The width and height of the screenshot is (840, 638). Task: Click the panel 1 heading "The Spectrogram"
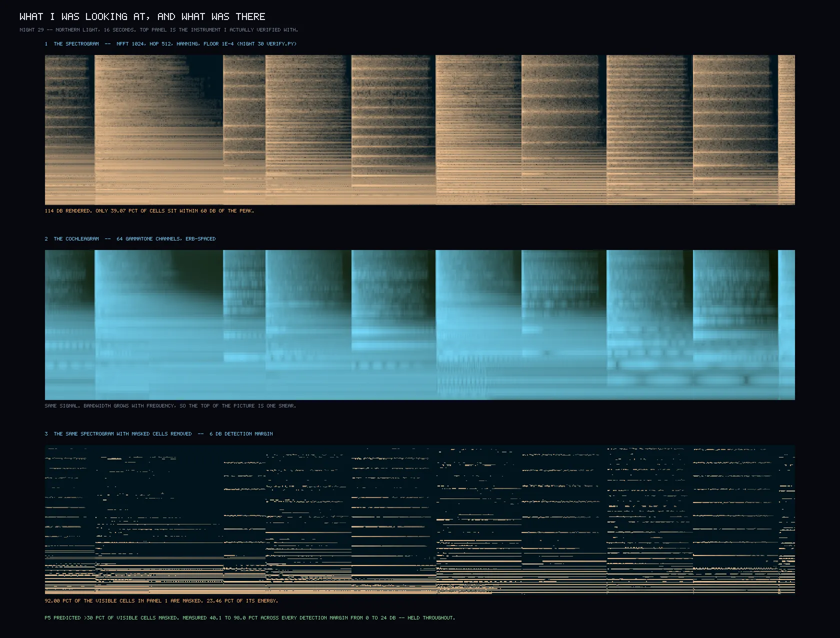pyautogui.click(x=170, y=44)
